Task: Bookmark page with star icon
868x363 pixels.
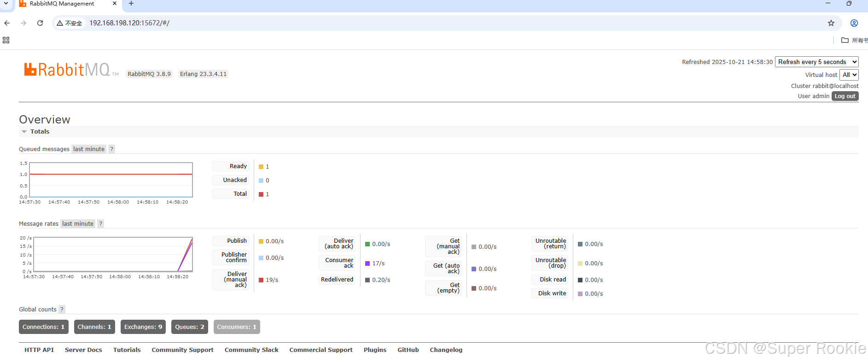Action: pyautogui.click(x=831, y=23)
